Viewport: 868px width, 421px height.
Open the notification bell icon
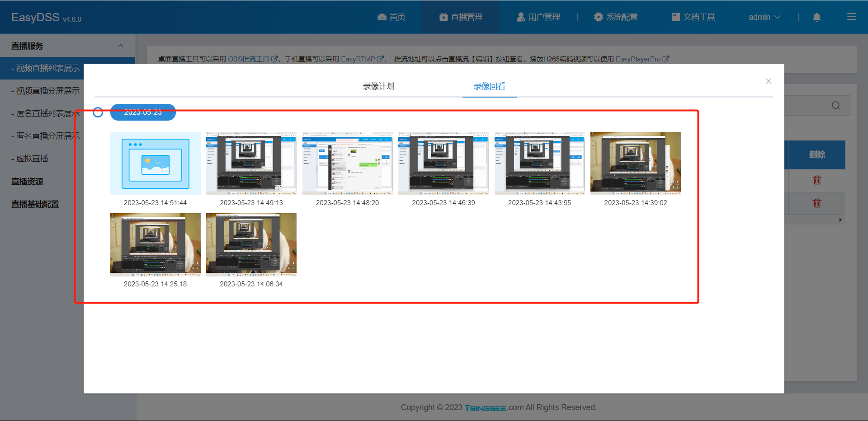tap(817, 17)
